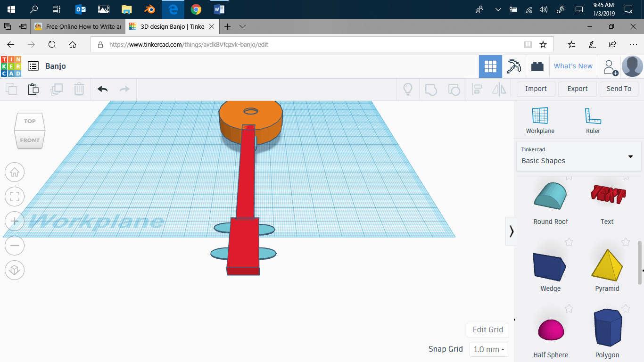Click the Edit Grid button
Viewport: 644px width, 362px height.
488,329
